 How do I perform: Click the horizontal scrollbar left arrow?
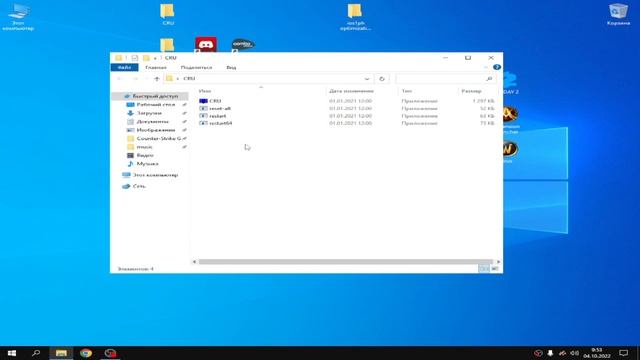click(x=194, y=262)
